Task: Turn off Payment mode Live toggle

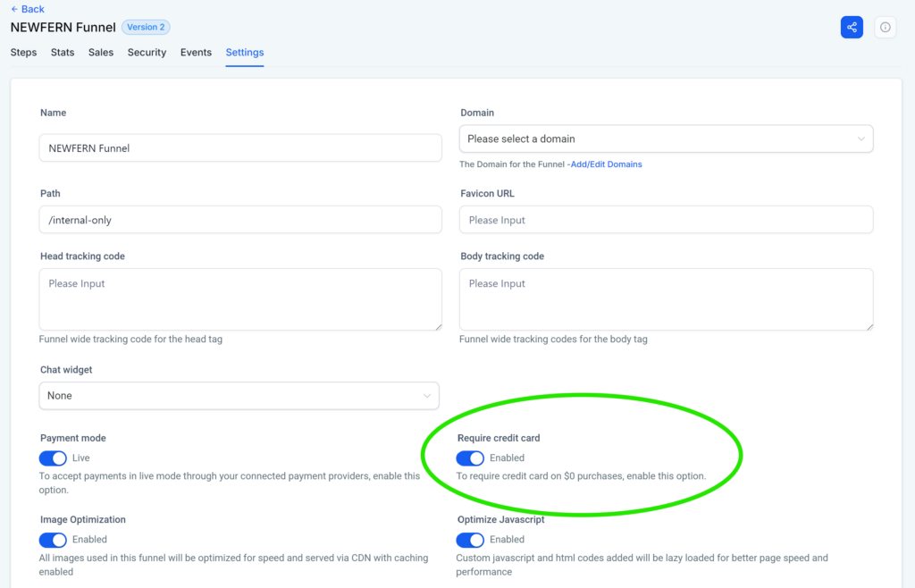Action: pyautogui.click(x=53, y=458)
